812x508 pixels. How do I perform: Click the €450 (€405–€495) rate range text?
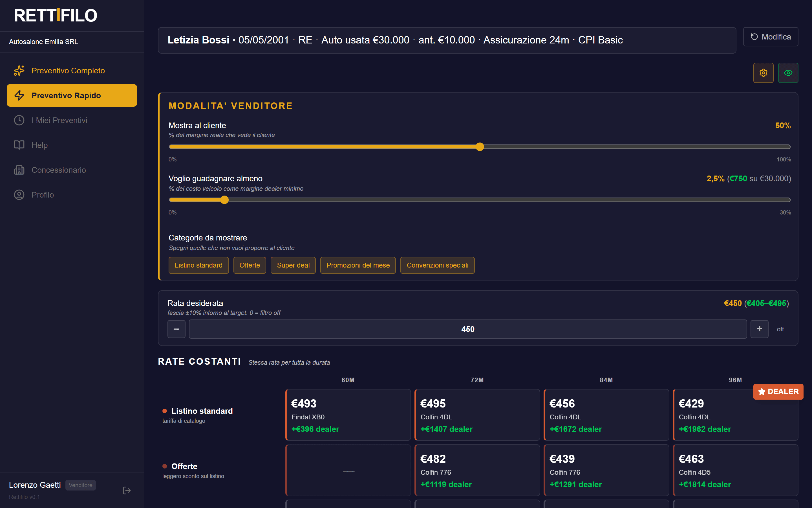[x=756, y=303]
